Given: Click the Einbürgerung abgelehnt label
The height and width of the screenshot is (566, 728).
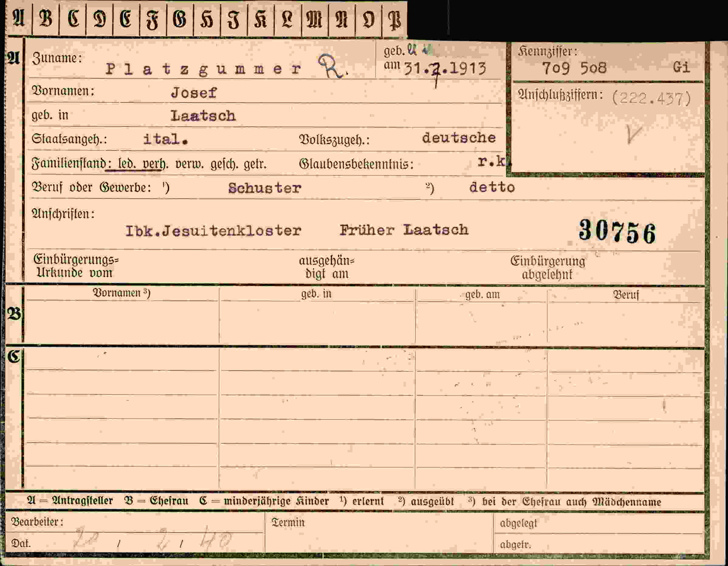Looking at the screenshot, I should pyautogui.click(x=548, y=268).
